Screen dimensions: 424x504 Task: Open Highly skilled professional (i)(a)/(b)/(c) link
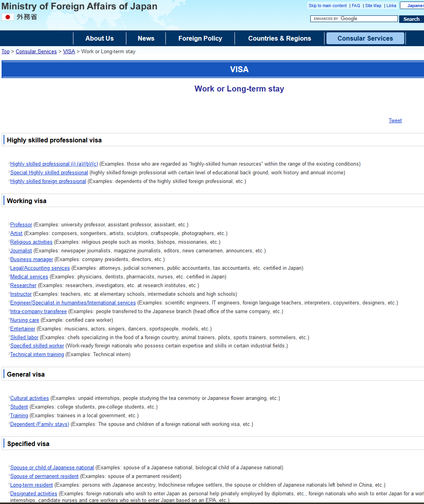(x=54, y=164)
